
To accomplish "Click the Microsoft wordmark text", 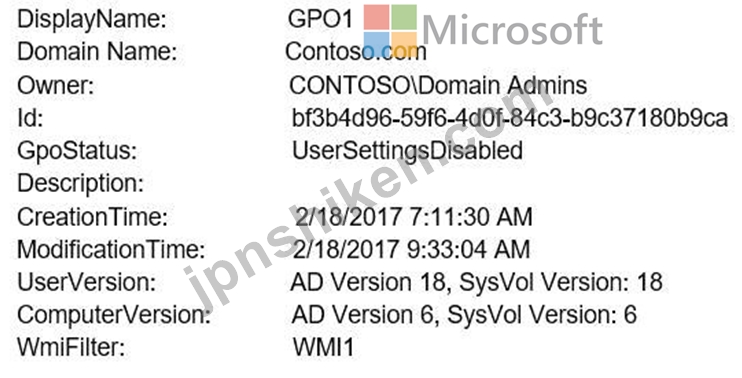I will tap(512, 31).
